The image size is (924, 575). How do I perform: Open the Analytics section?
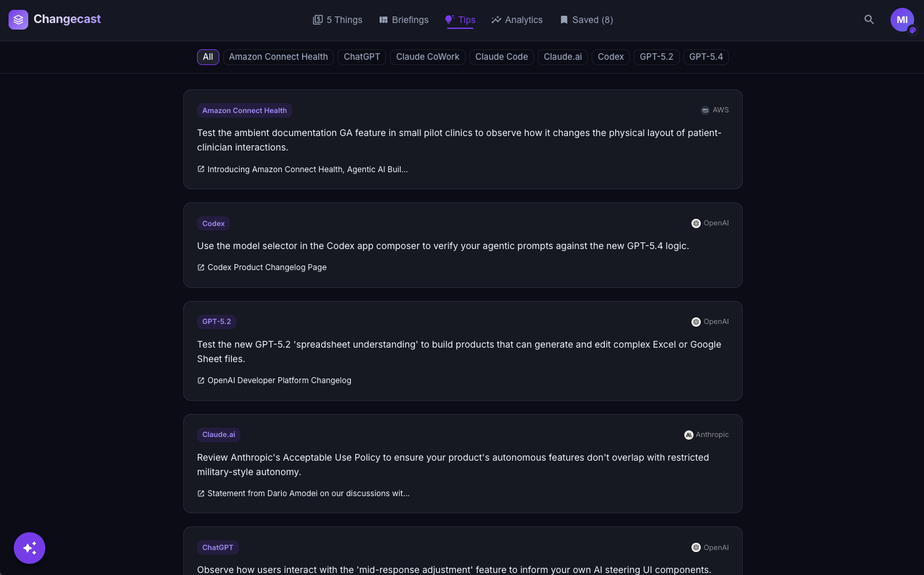coord(517,20)
